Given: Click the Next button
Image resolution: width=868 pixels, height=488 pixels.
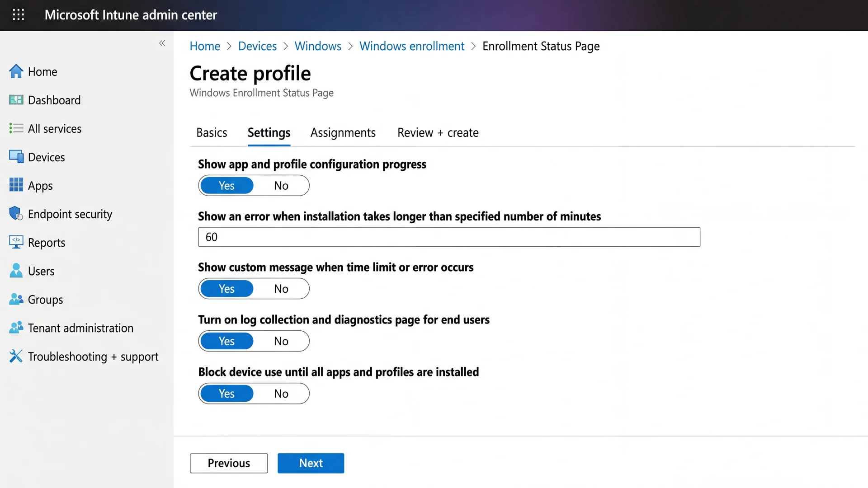Looking at the screenshot, I should click(311, 463).
